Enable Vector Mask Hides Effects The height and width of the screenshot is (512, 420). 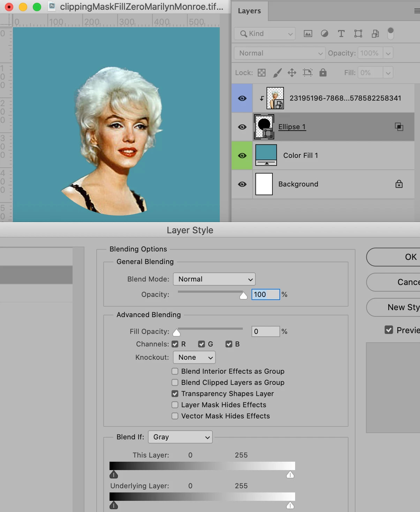click(x=175, y=416)
